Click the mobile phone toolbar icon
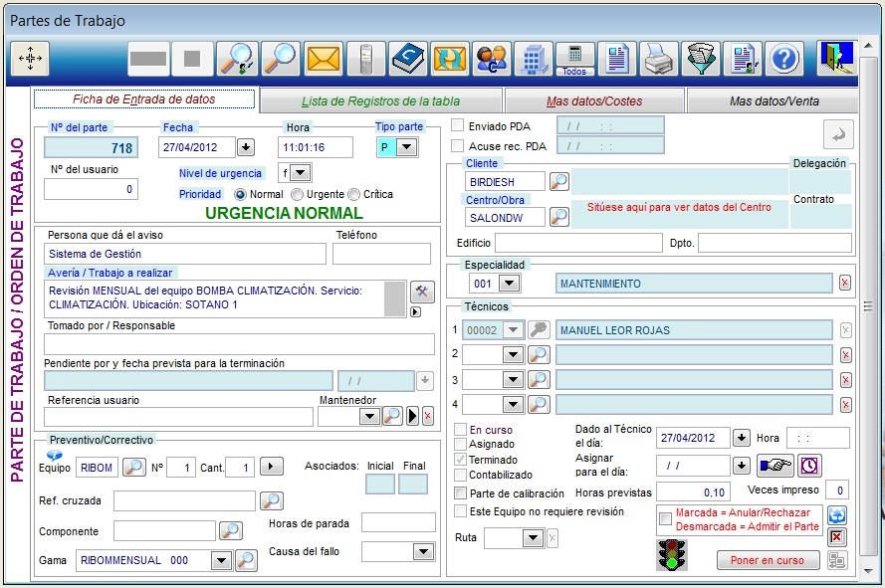This screenshot has width=885, height=588. click(x=365, y=58)
